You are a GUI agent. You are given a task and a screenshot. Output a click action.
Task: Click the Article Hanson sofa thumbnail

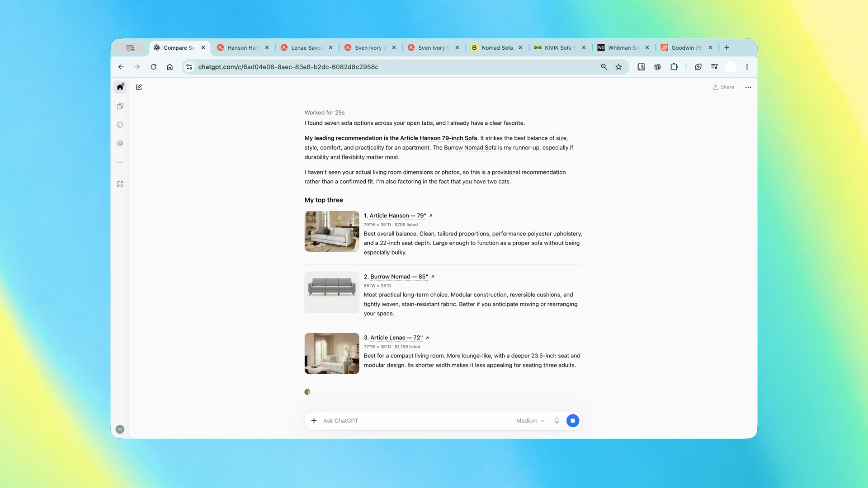tap(332, 231)
